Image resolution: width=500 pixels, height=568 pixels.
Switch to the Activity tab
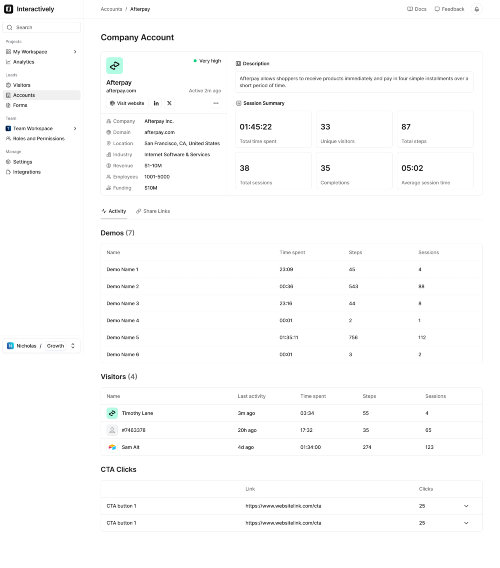114,211
